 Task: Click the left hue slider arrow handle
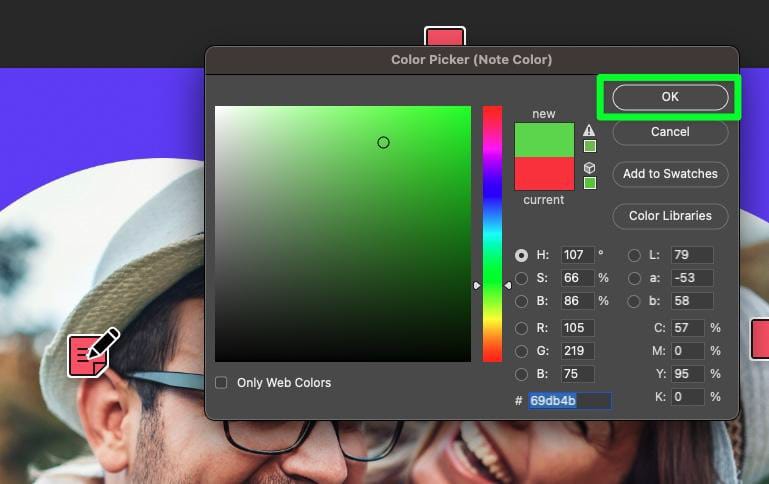(x=477, y=285)
